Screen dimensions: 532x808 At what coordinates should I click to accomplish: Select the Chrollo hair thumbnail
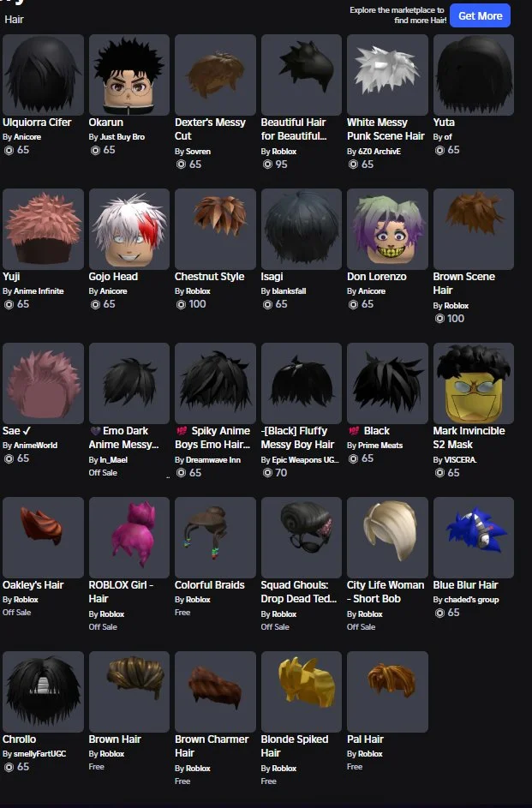point(43,691)
